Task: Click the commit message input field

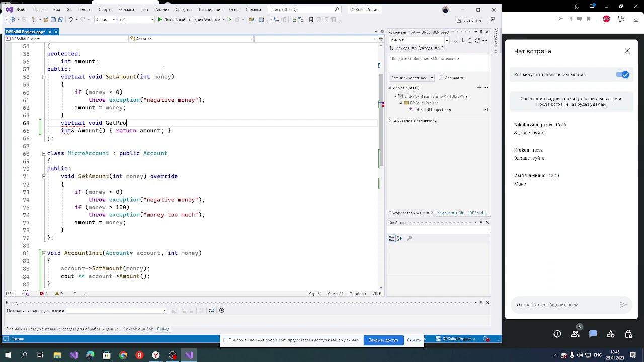Action: tap(438, 63)
